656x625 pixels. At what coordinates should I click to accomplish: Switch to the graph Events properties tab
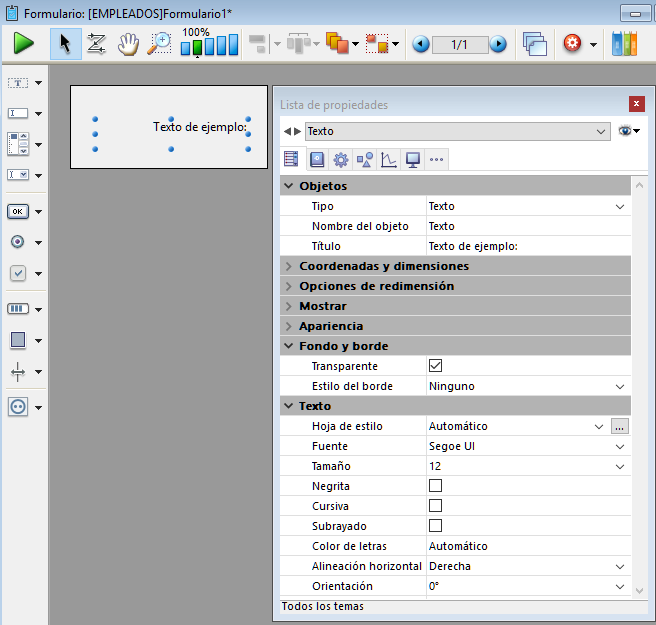pos(389,159)
